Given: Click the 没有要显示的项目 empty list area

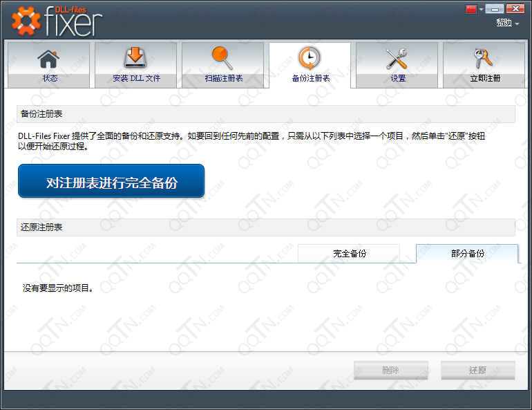Looking at the screenshot, I should click(58, 288).
